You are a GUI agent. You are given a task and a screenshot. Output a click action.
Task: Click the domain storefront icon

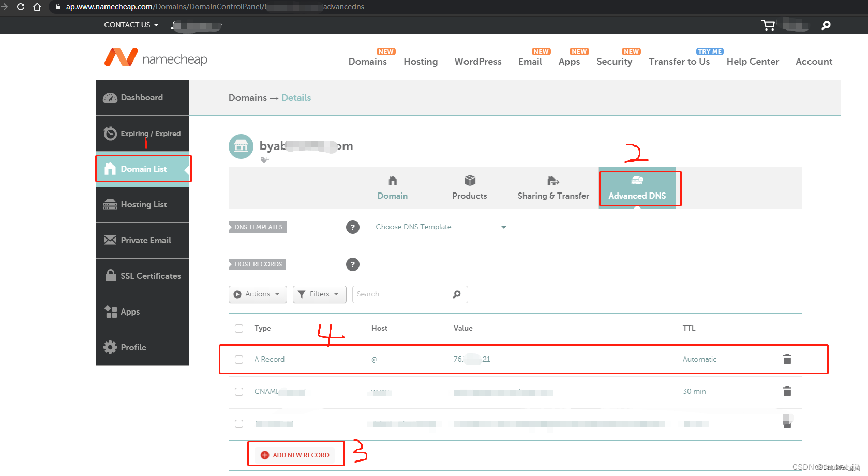(241, 146)
